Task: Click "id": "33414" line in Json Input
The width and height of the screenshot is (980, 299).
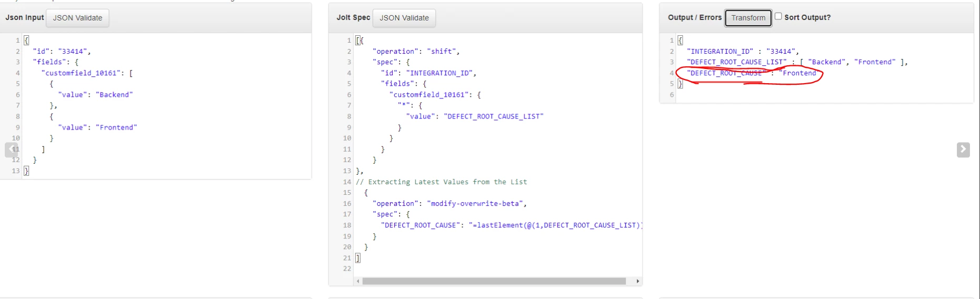Action: [62, 51]
